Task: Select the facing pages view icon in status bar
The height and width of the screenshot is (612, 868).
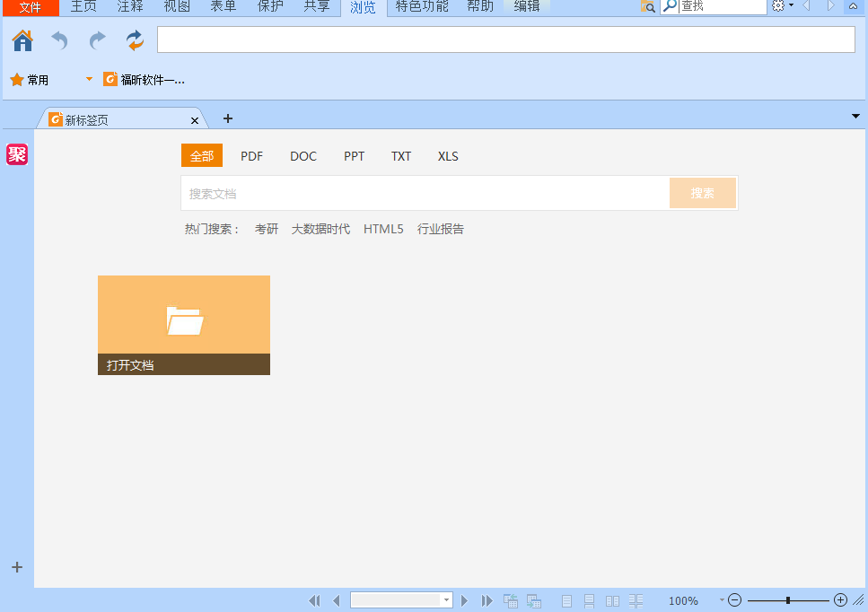Action: pyautogui.click(x=612, y=600)
